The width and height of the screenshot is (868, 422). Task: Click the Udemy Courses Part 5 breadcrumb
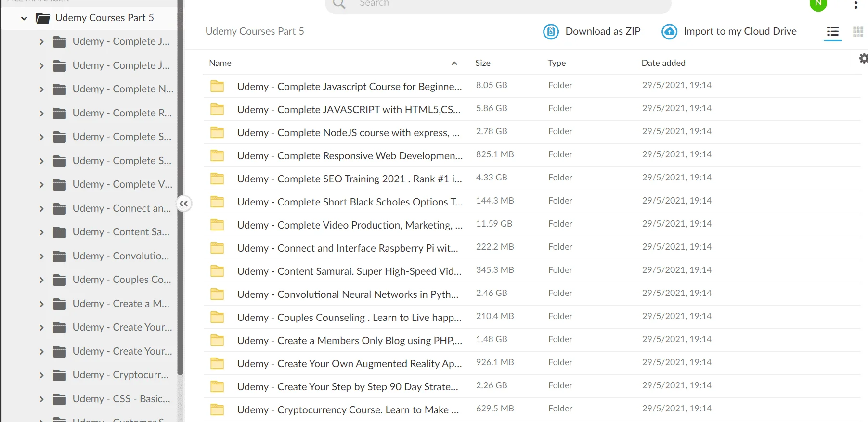255,31
